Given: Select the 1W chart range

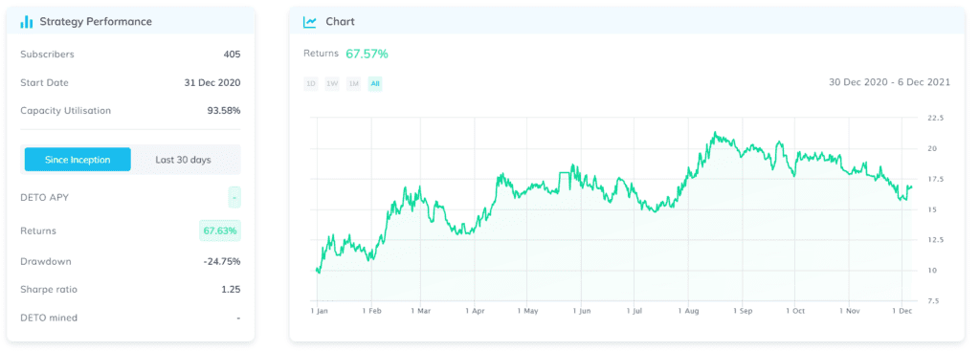Looking at the screenshot, I should tap(332, 84).
